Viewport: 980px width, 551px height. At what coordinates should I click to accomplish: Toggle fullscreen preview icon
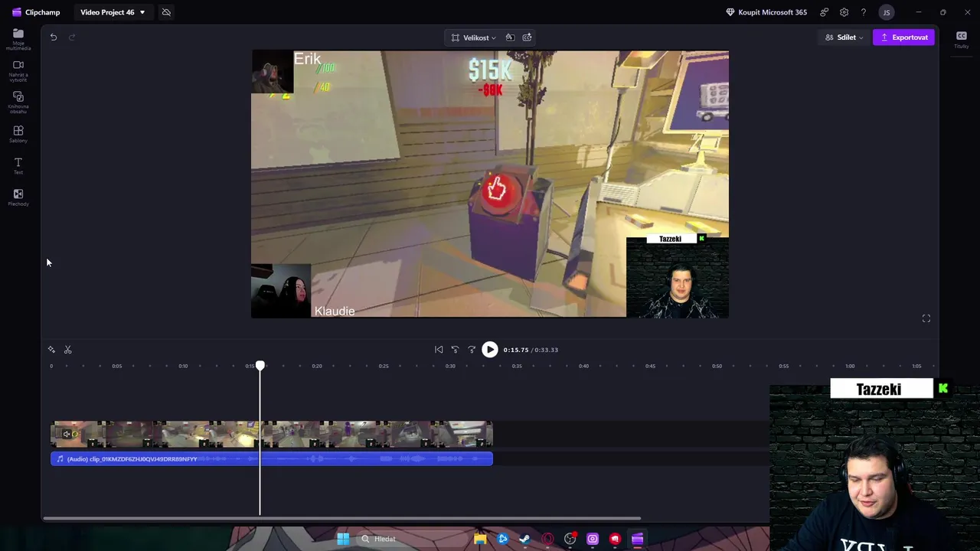pyautogui.click(x=926, y=318)
